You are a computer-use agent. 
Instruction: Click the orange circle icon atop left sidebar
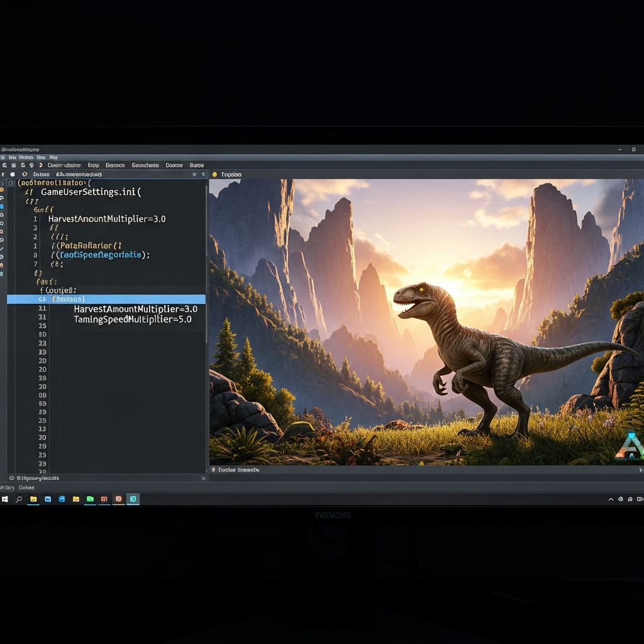click(x=2, y=189)
